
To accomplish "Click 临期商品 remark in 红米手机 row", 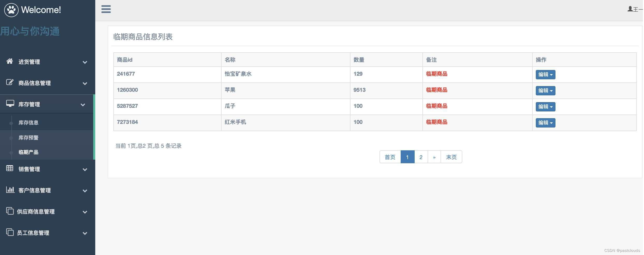I will point(437,122).
